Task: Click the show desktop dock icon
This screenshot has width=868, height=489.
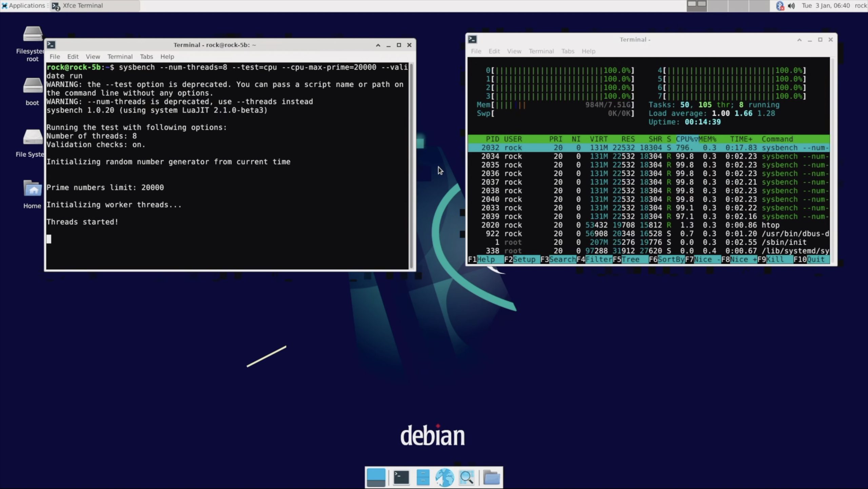Action: (376, 477)
